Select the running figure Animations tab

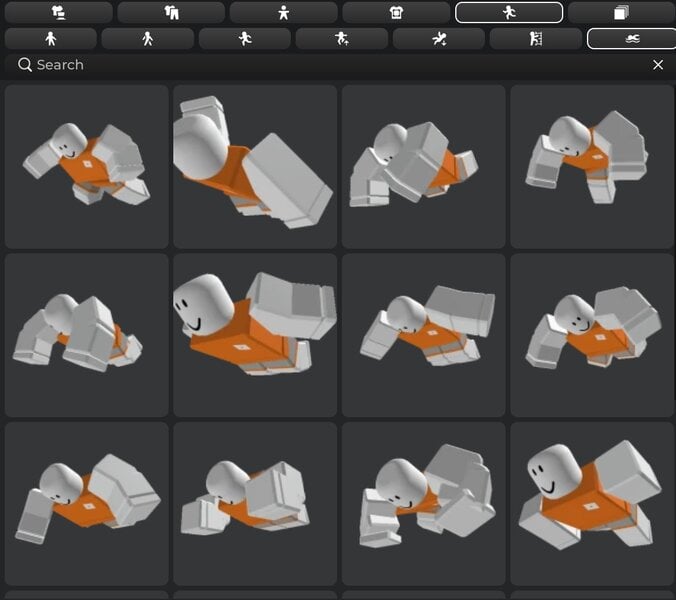[509, 12]
